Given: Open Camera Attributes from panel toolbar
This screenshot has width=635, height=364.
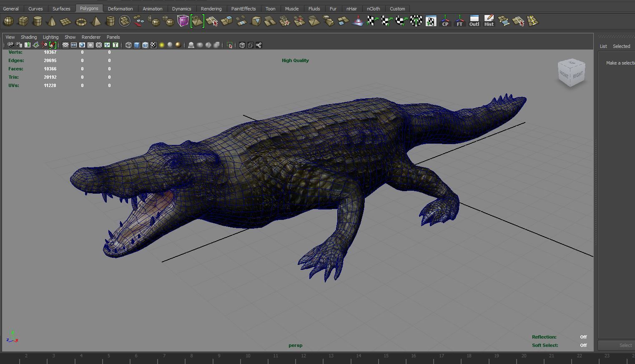Looking at the screenshot, I should [x=19, y=45].
